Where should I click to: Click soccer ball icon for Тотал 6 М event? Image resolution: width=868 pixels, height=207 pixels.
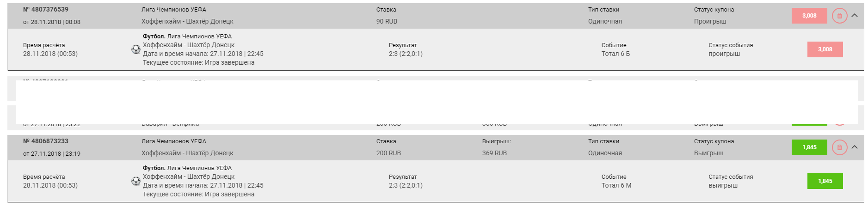click(x=136, y=181)
